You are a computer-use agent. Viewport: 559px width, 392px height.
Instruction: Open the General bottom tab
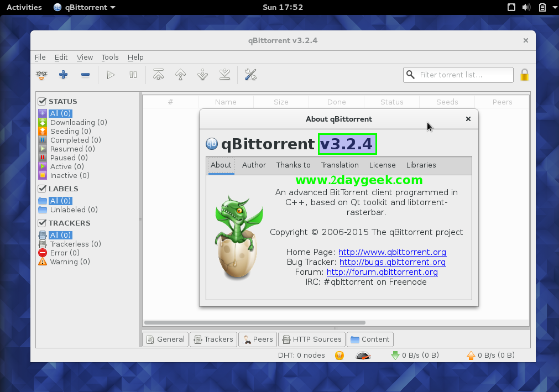(165, 339)
